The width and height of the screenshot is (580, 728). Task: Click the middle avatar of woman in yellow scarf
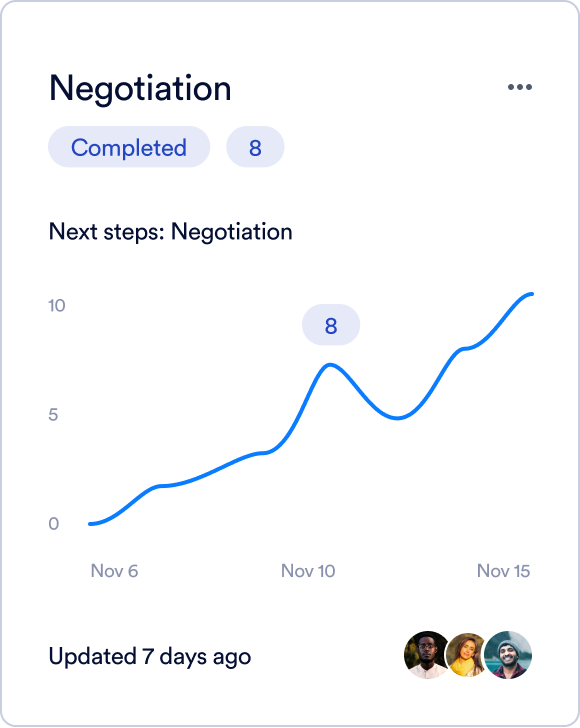(466, 655)
